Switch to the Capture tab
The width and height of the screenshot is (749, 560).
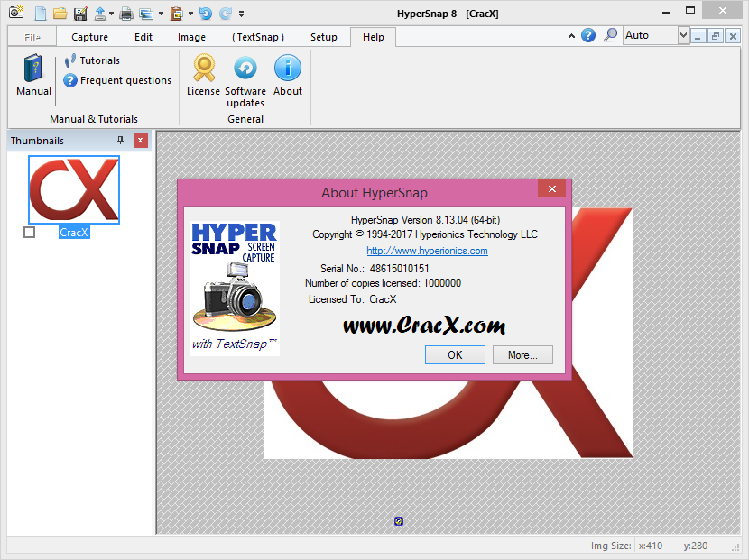90,37
